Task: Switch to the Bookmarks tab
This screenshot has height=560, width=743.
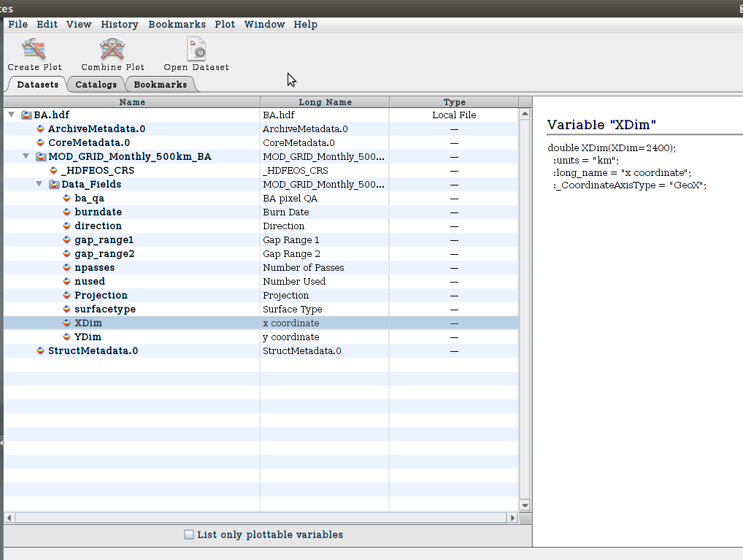Action: click(x=160, y=85)
